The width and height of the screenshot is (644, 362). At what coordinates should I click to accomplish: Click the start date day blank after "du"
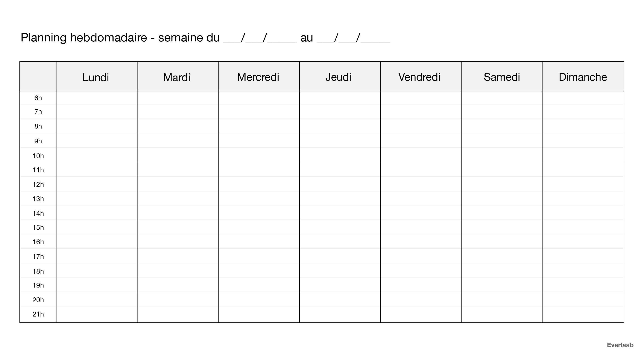pos(232,39)
